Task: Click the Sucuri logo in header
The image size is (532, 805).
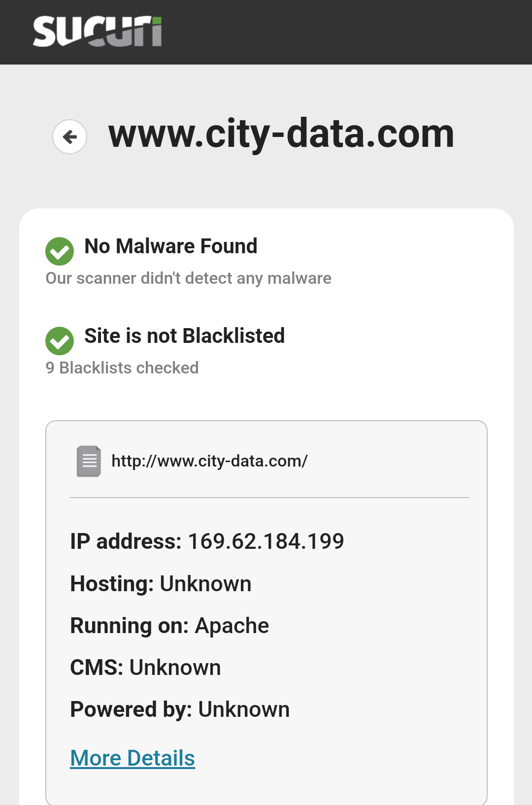Action: click(98, 32)
